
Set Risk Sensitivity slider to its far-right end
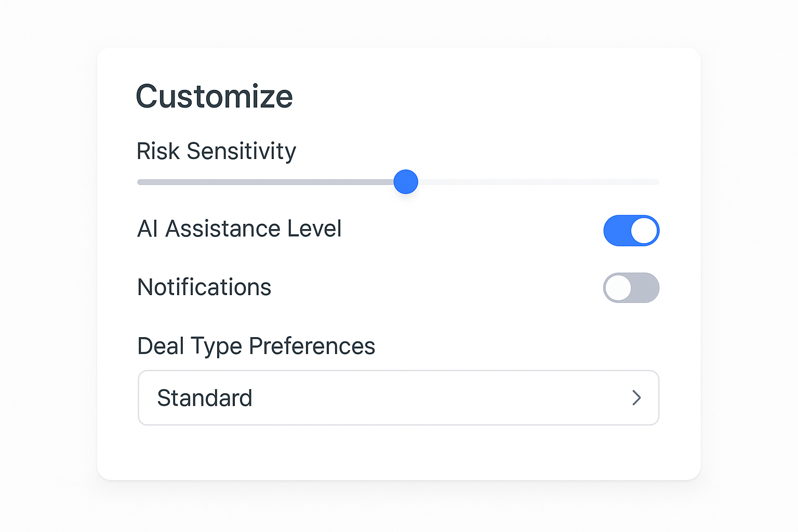658,182
